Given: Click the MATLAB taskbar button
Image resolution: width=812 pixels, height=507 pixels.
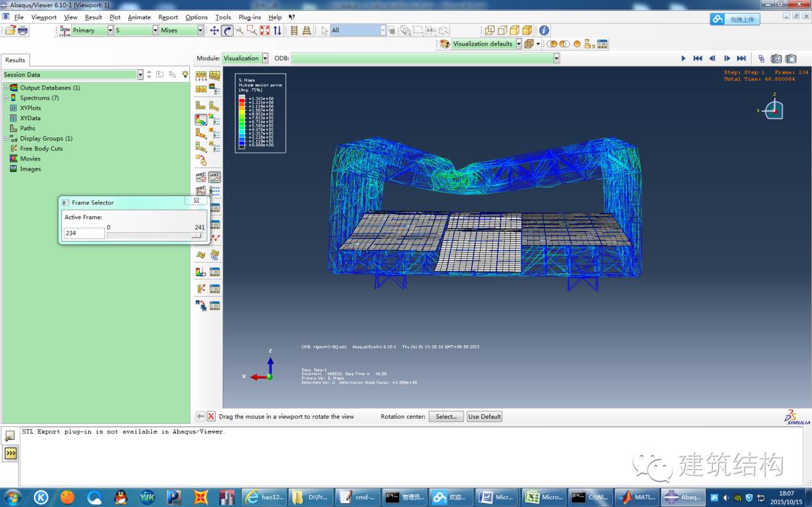Looking at the screenshot, I should click(636, 497).
